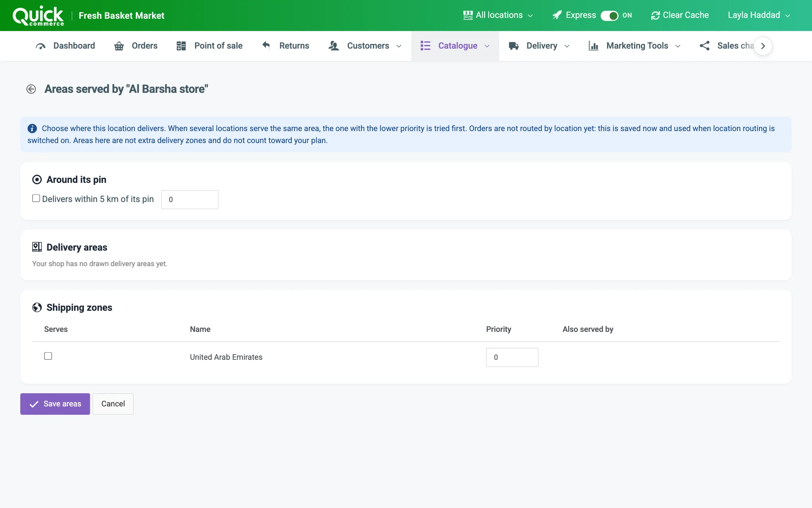Open the All locations dropdown

tap(498, 15)
